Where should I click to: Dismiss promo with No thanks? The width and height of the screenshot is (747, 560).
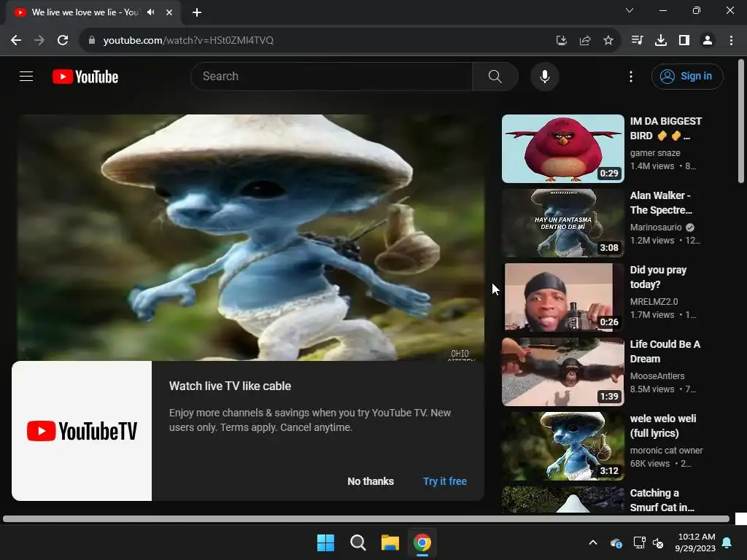coord(371,481)
